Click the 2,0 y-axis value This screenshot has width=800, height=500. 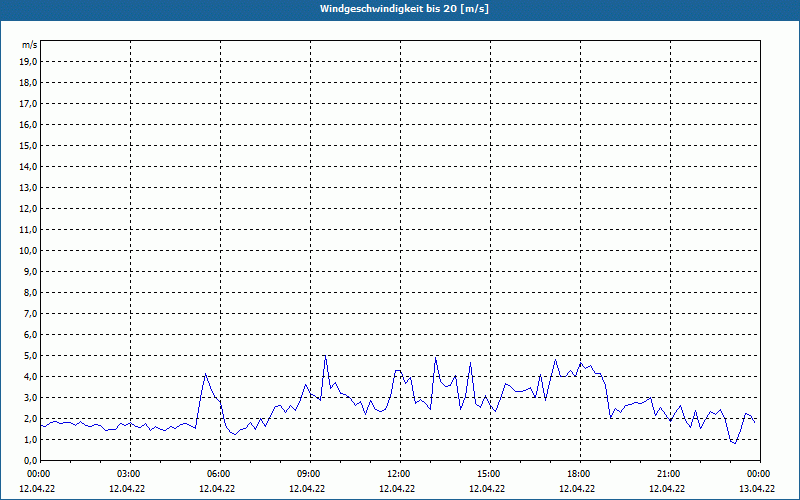[30, 418]
